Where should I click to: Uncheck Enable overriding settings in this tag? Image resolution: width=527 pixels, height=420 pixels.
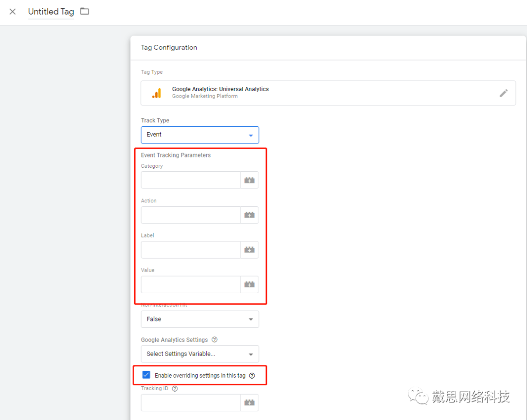coord(146,375)
